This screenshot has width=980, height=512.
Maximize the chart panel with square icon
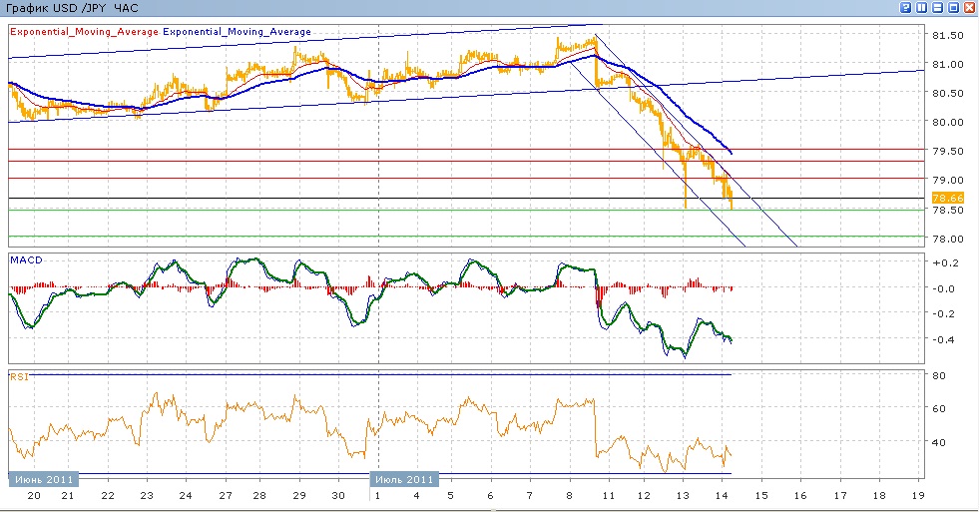pos(954,8)
